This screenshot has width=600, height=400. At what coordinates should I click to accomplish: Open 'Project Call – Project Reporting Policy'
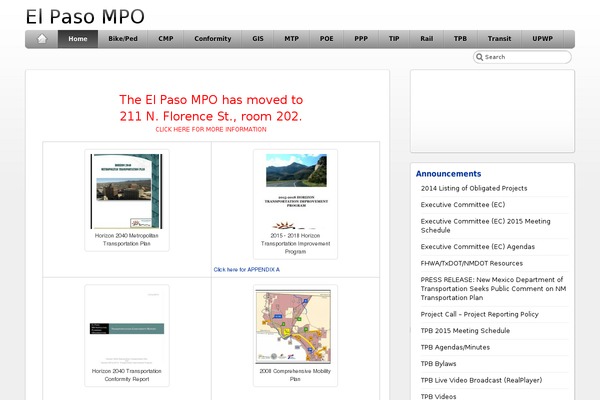click(x=479, y=314)
